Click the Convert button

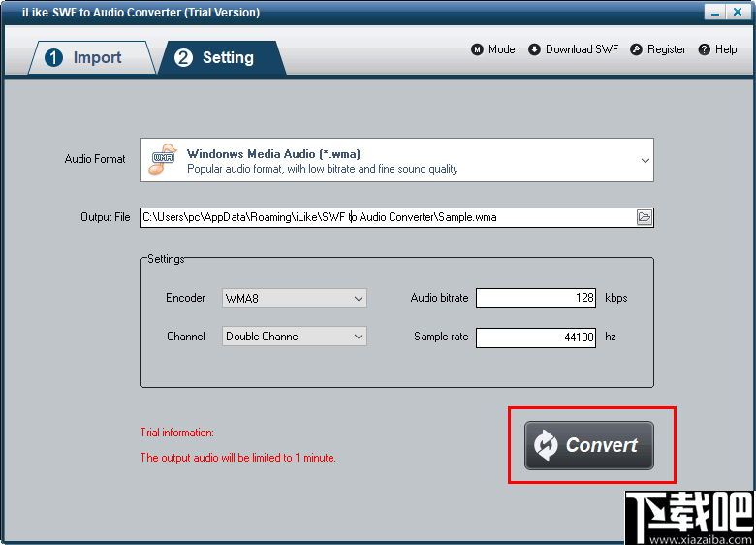[589, 445]
